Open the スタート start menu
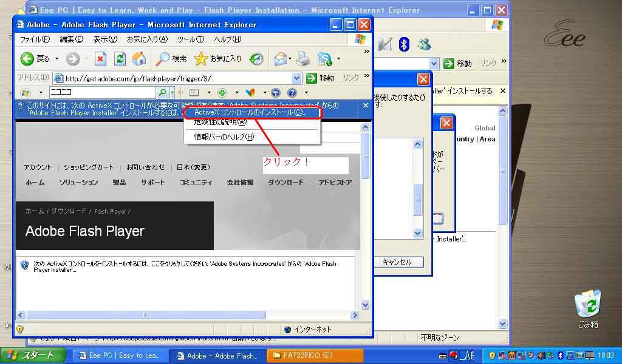This screenshot has width=622, height=364. 33,356
